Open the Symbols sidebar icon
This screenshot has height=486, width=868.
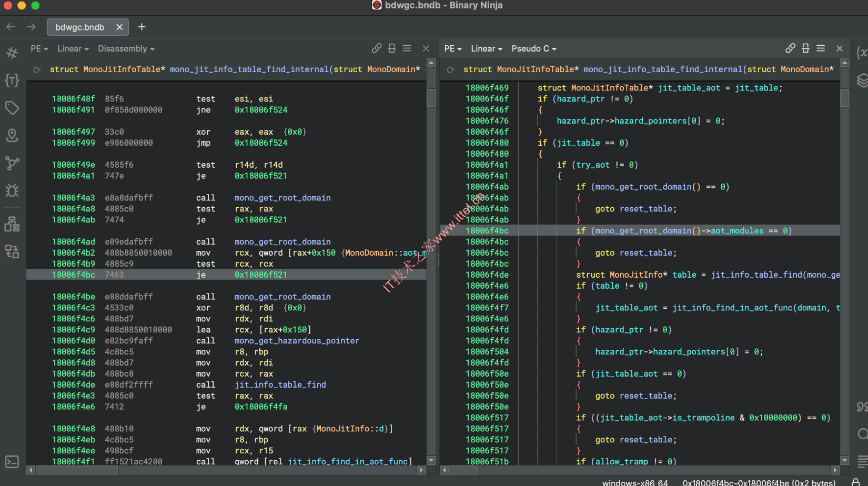pyautogui.click(x=12, y=53)
